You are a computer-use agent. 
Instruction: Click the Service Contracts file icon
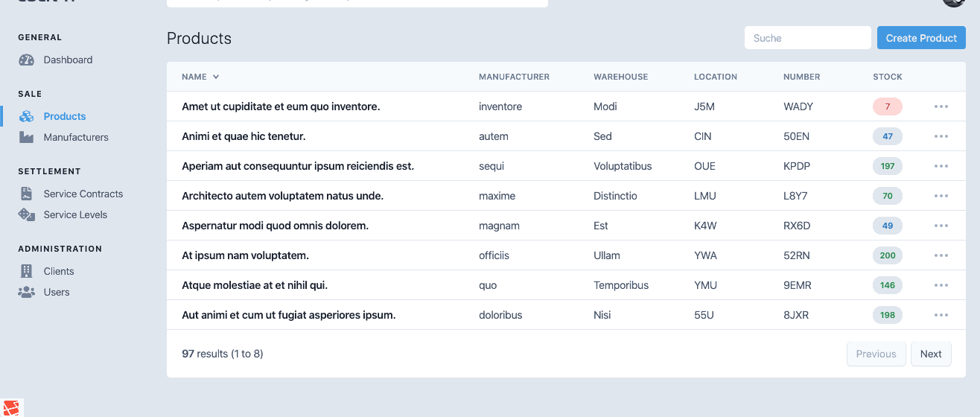pos(26,194)
